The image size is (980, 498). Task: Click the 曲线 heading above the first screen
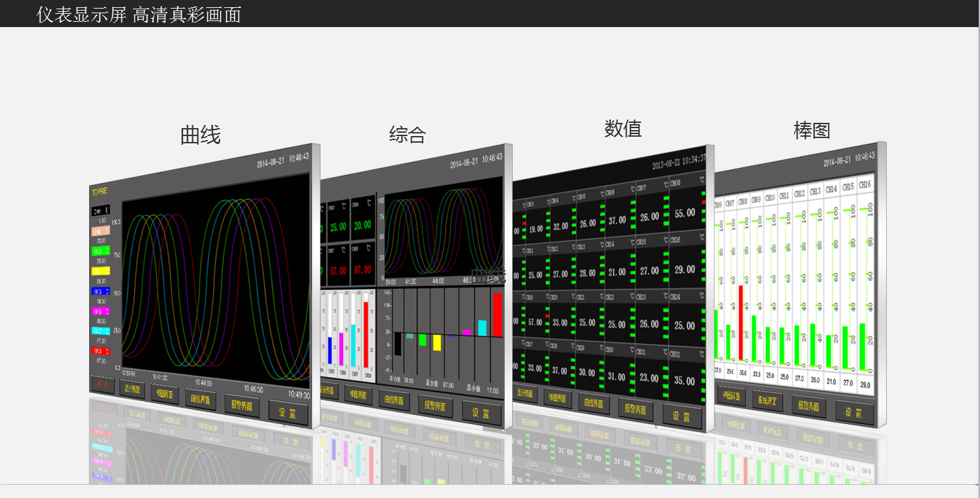pos(200,135)
